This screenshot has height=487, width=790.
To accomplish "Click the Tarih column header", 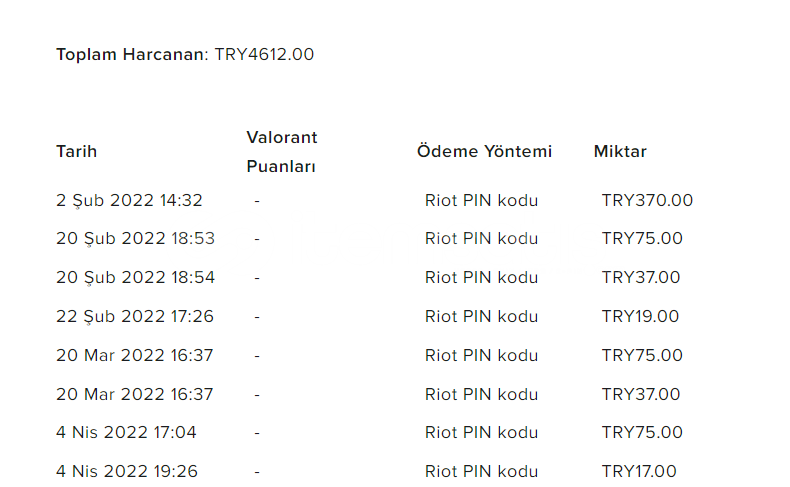I will [77, 152].
